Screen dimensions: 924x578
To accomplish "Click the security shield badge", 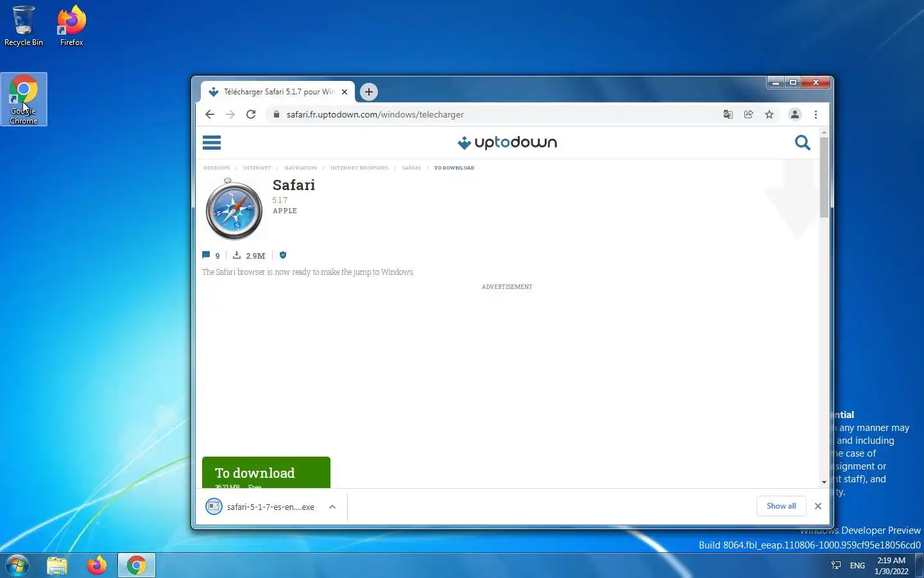I will point(283,255).
